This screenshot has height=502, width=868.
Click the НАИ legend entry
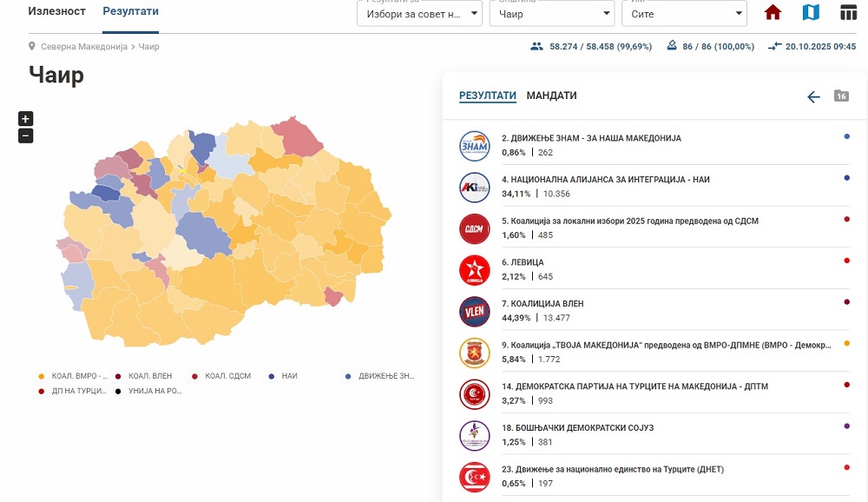289,376
